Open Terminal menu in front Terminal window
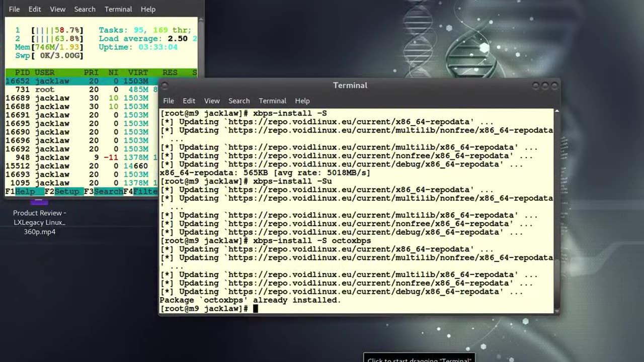 point(272,101)
